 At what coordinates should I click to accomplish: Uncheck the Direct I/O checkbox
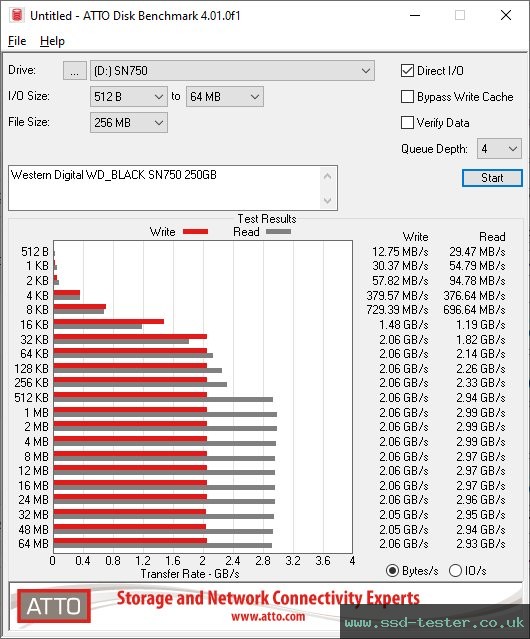407,71
